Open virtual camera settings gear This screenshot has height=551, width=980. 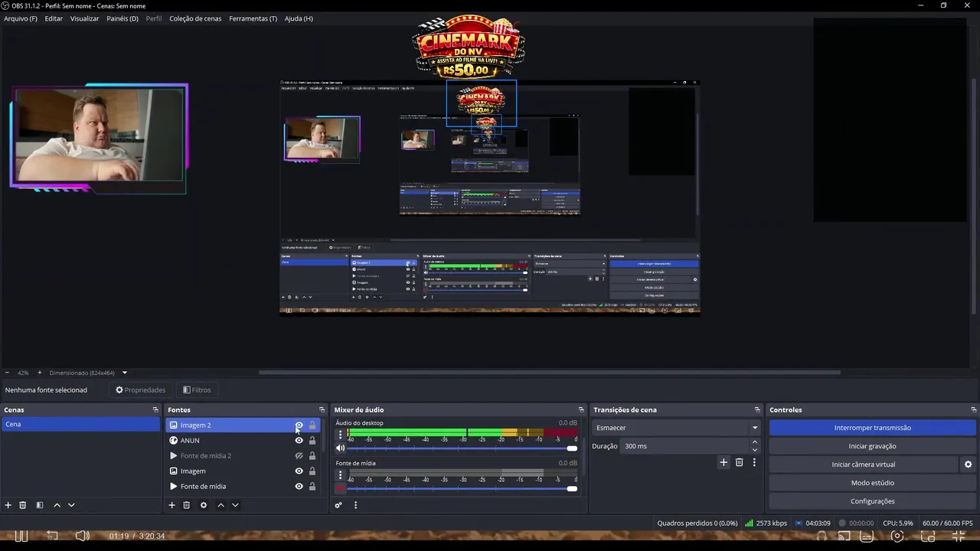point(968,465)
